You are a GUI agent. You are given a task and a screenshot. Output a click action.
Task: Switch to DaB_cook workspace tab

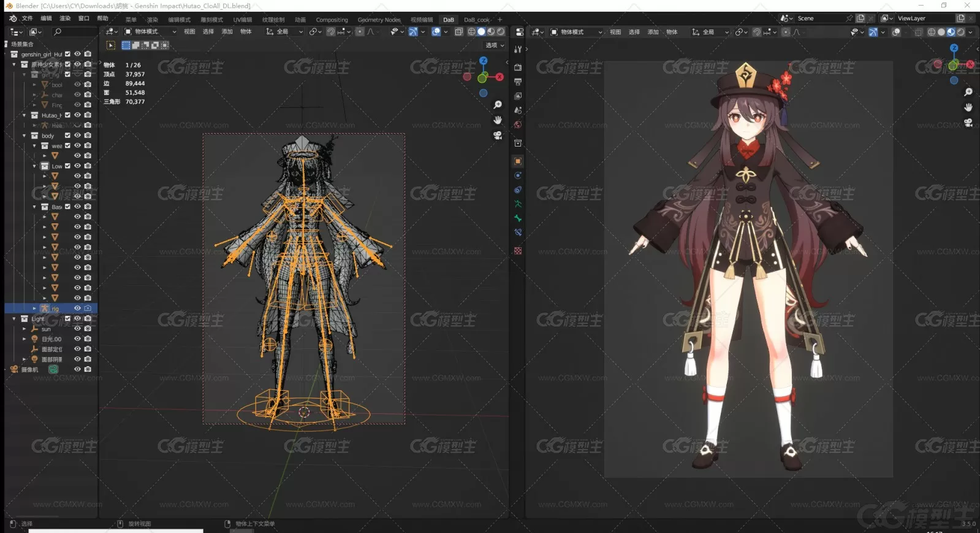tap(477, 20)
